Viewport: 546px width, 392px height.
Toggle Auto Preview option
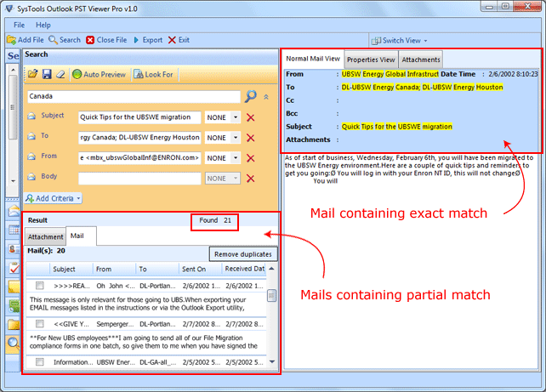[x=99, y=75]
